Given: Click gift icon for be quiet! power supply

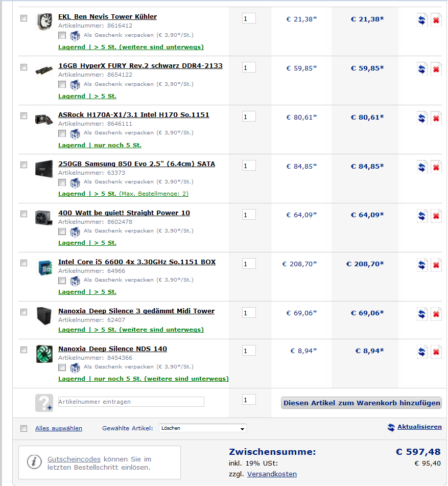Looking at the screenshot, I should click(75, 232).
